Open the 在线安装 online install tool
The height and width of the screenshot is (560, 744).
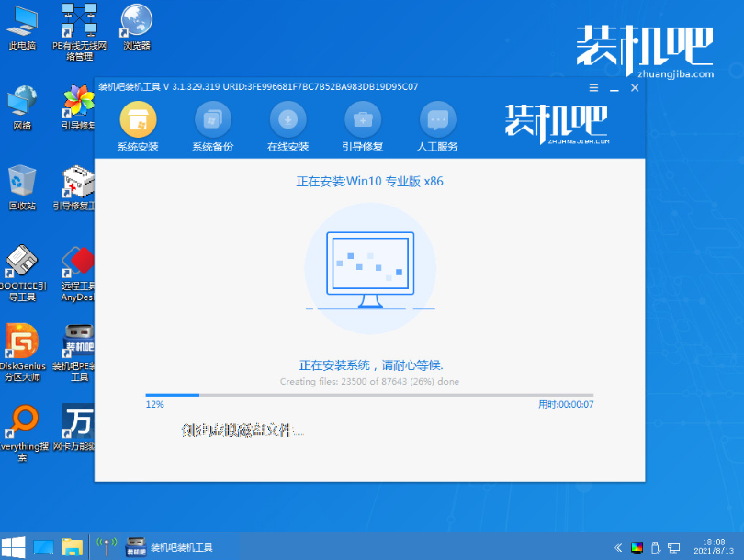(x=287, y=126)
